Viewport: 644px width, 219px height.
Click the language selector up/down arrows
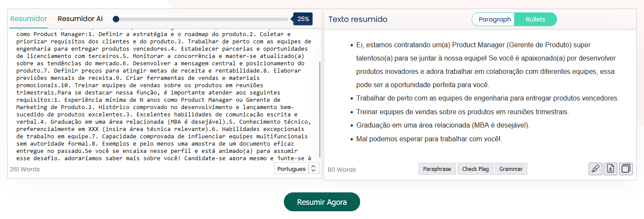point(313,169)
